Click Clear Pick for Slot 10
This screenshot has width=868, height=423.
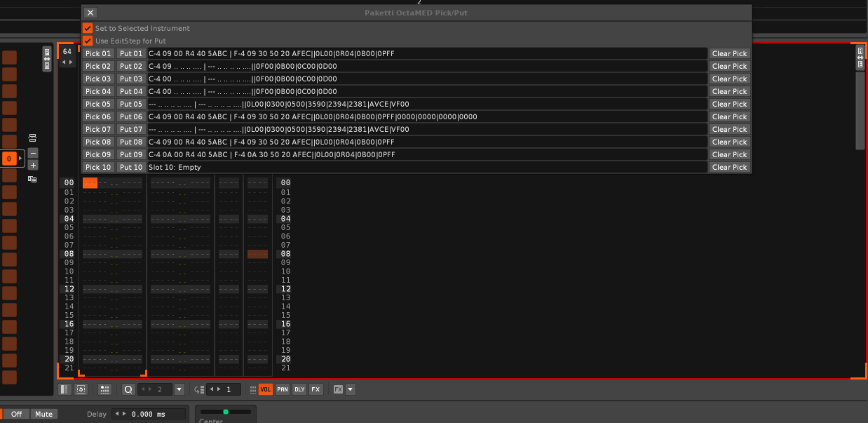tap(729, 168)
